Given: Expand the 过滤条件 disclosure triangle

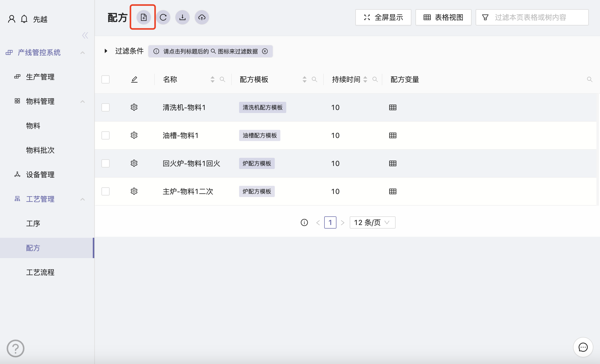Looking at the screenshot, I should tap(106, 51).
